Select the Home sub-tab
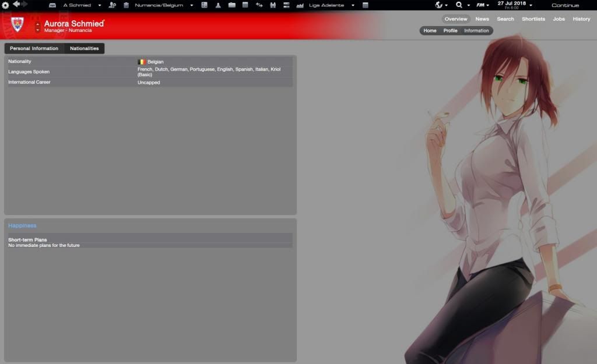Image resolution: width=597 pixels, height=364 pixels. [x=430, y=31]
